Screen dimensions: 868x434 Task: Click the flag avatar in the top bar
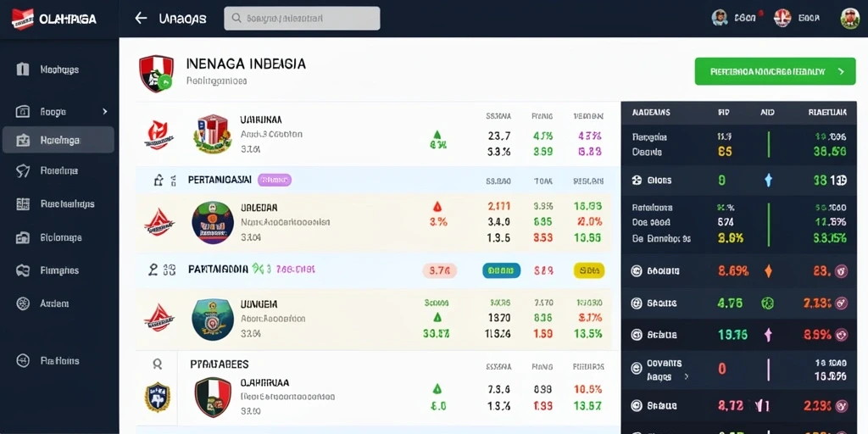[782, 18]
